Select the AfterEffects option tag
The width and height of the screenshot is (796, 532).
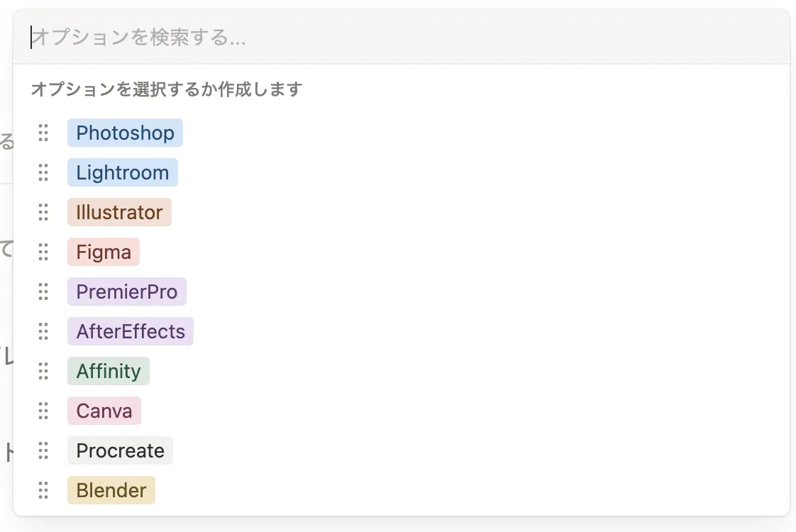click(130, 331)
